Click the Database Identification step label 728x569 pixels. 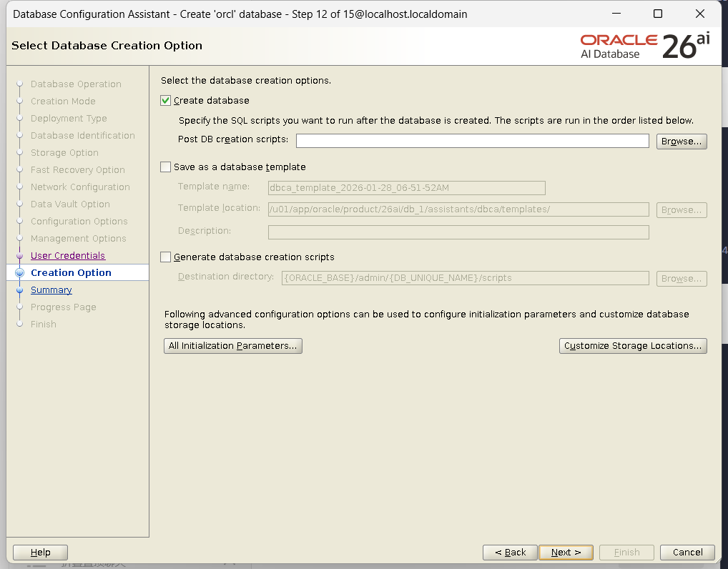(x=83, y=136)
